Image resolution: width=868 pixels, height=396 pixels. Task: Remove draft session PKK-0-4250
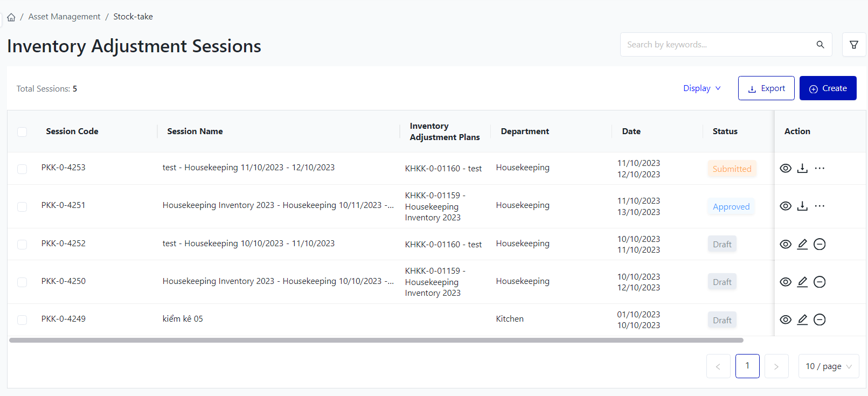[x=819, y=282]
